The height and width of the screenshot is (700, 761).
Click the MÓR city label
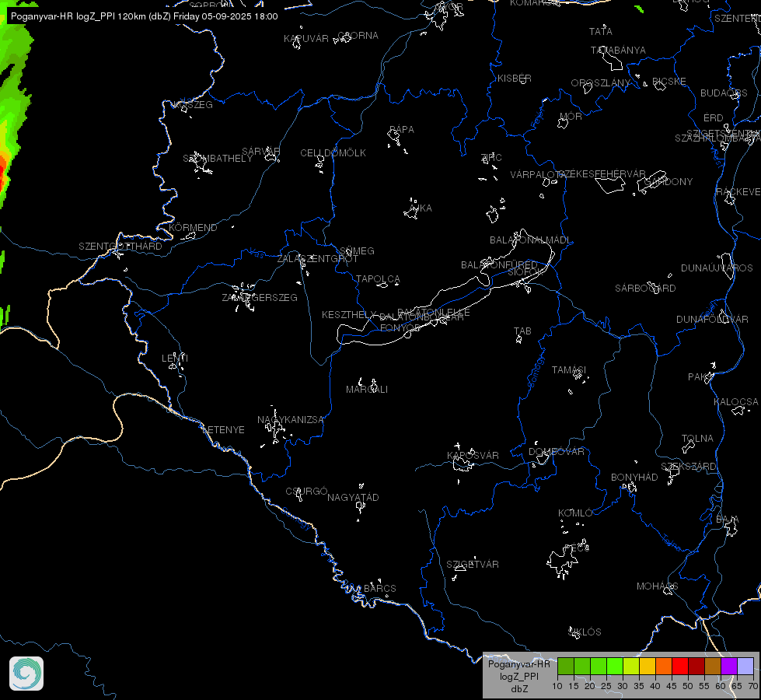click(571, 117)
